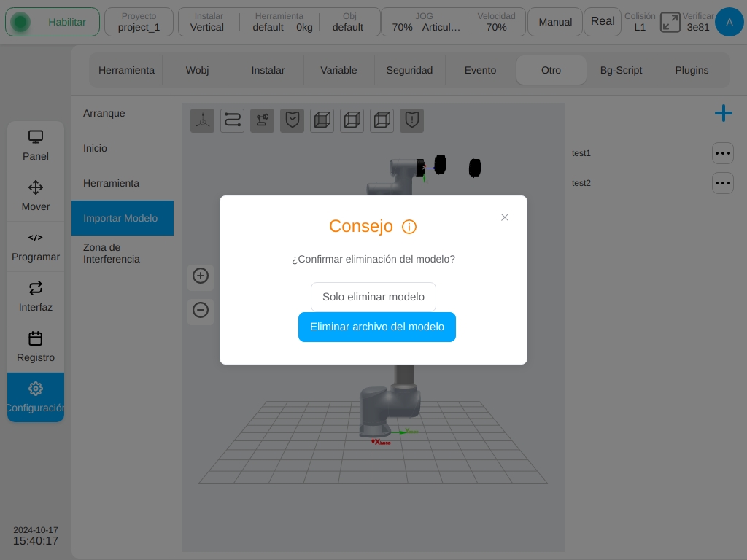
Task: Select the third cube view icon
Action: pos(382,120)
